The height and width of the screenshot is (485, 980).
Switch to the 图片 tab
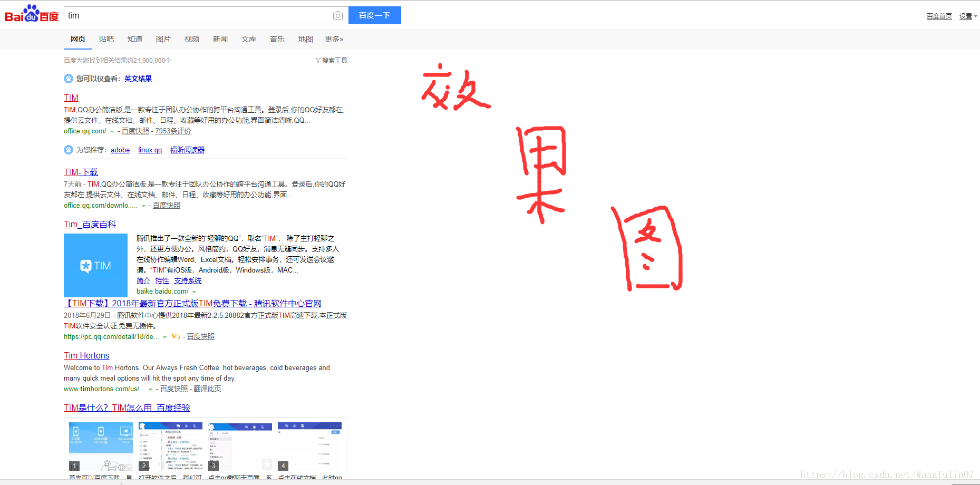click(163, 39)
